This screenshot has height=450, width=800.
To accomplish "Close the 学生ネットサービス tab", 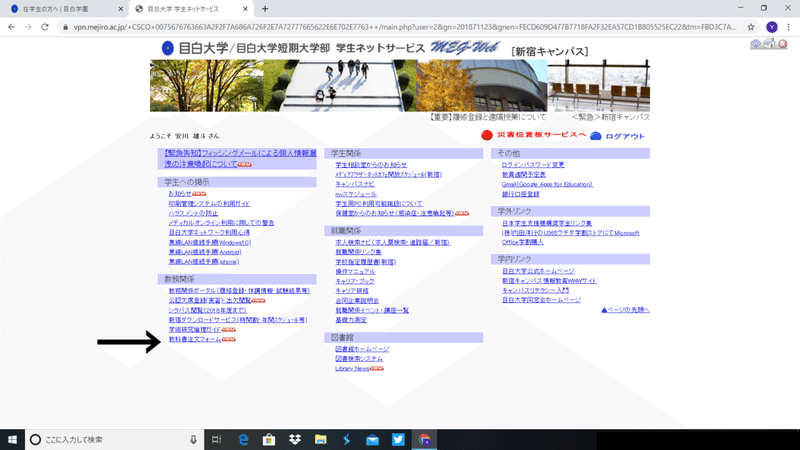I will point(245,9).
